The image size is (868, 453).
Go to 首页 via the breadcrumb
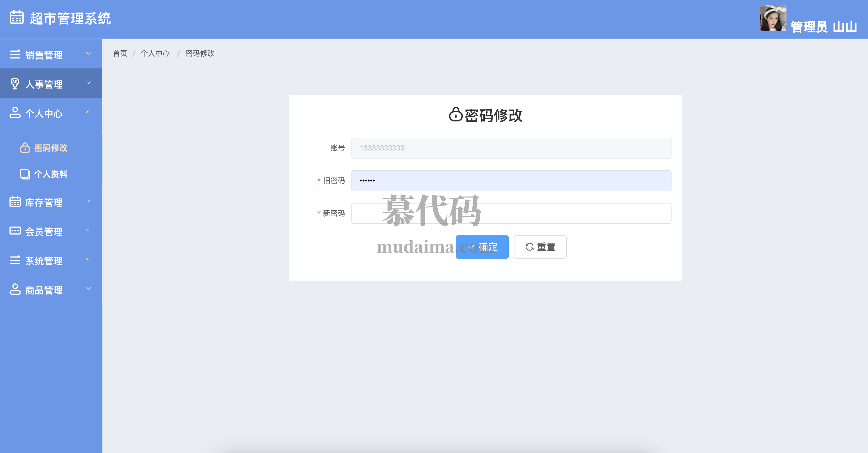pyautogui.click(x=120, y=53)
